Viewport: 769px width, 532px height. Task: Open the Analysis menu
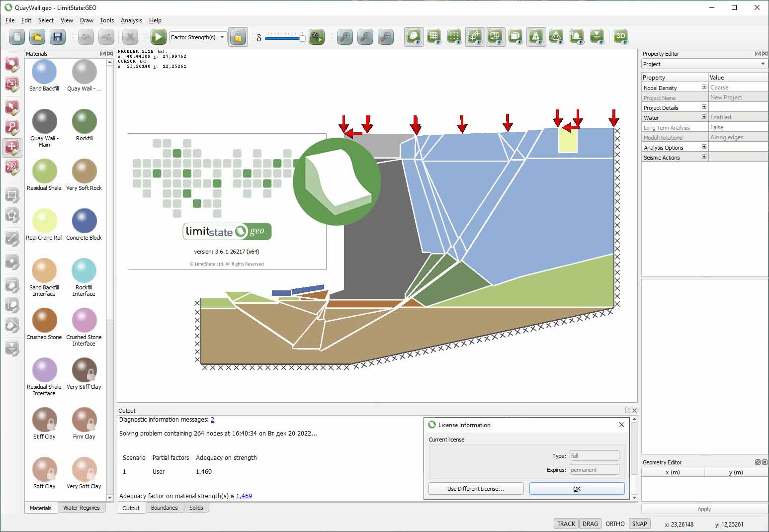(x=131, y=20)
